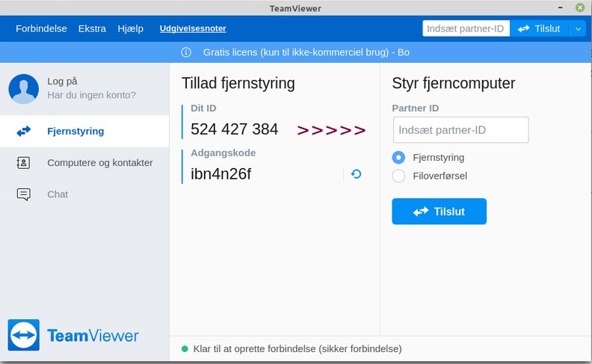The width and height of the screenshot is (592, 364).
Task: Click the password ibn4n26f
Action: coord(221,174)
